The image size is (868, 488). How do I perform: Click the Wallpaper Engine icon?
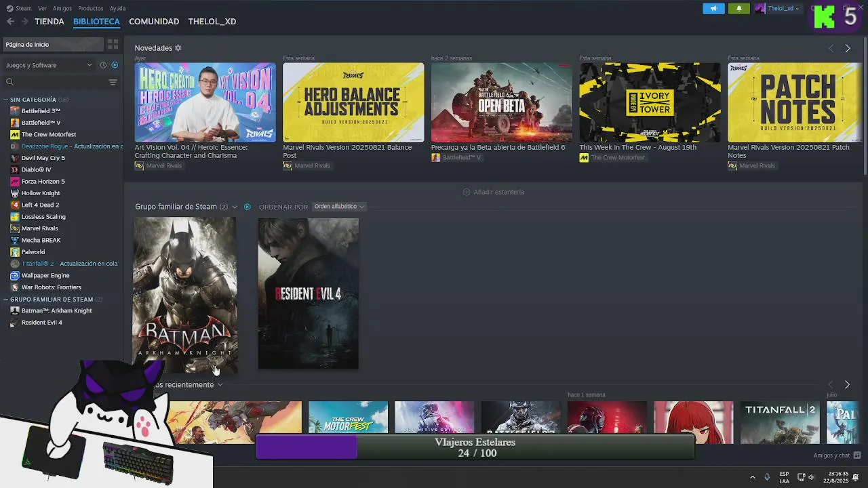click(x=15, y=275)
